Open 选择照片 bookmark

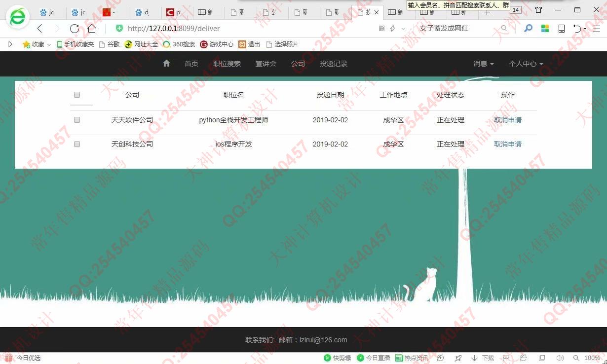282,44
